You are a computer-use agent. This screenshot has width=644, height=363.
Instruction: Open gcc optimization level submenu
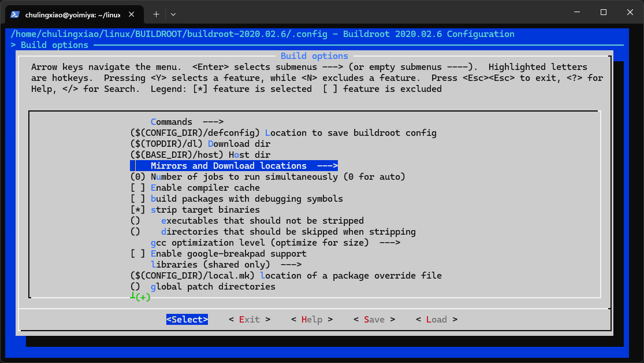click(275, 243)
